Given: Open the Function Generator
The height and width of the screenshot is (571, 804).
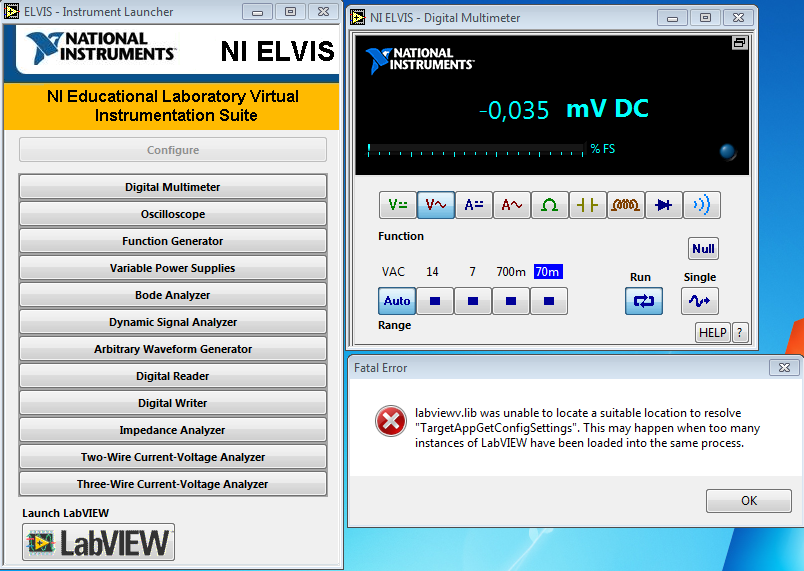Looking at the screenshot, I should tap(173, 241).
